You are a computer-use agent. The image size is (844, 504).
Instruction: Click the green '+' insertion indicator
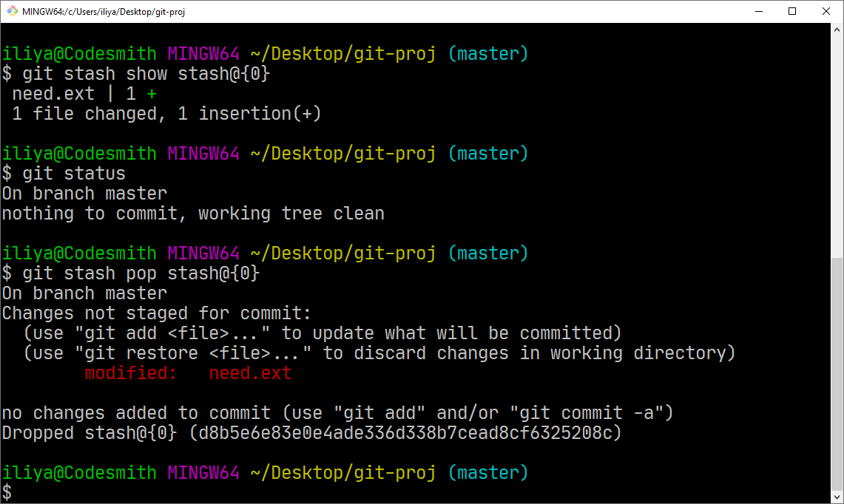(151, 94)
